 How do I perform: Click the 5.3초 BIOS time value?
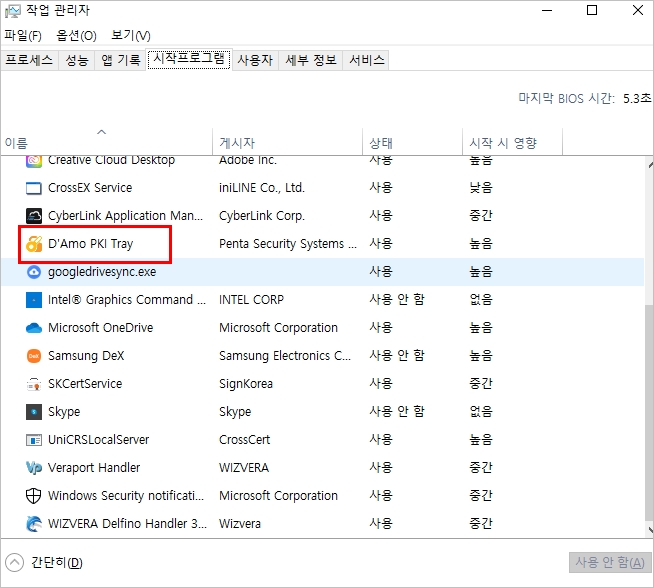coord(636,98)
